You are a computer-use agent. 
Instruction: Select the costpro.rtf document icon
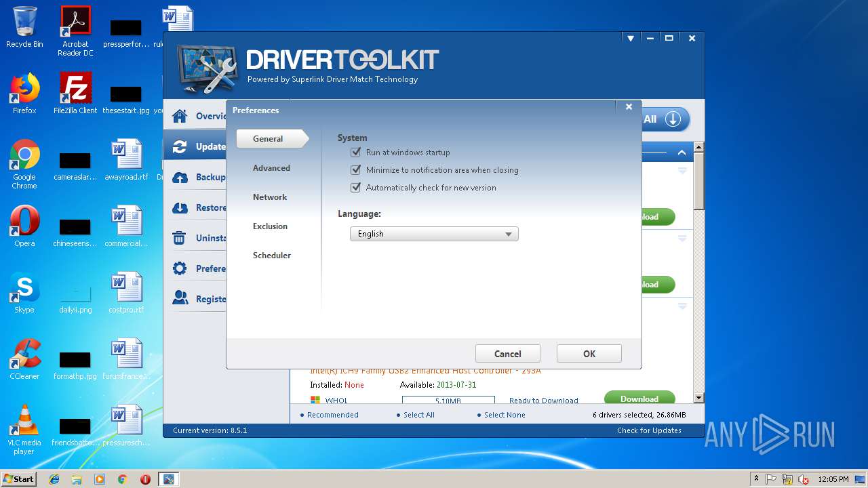pos(126,293)
